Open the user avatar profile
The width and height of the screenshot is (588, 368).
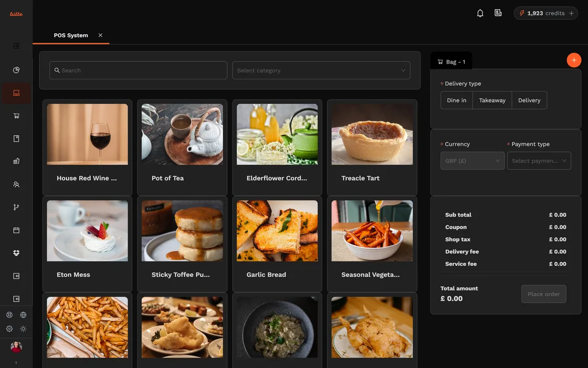[x=16, y=347]
